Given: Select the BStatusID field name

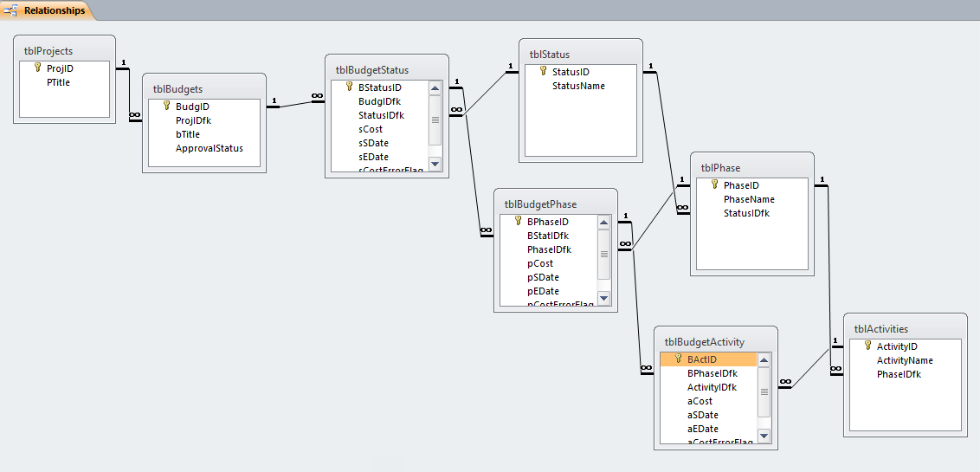Looking at the screenshot, I should pos(379,87).
